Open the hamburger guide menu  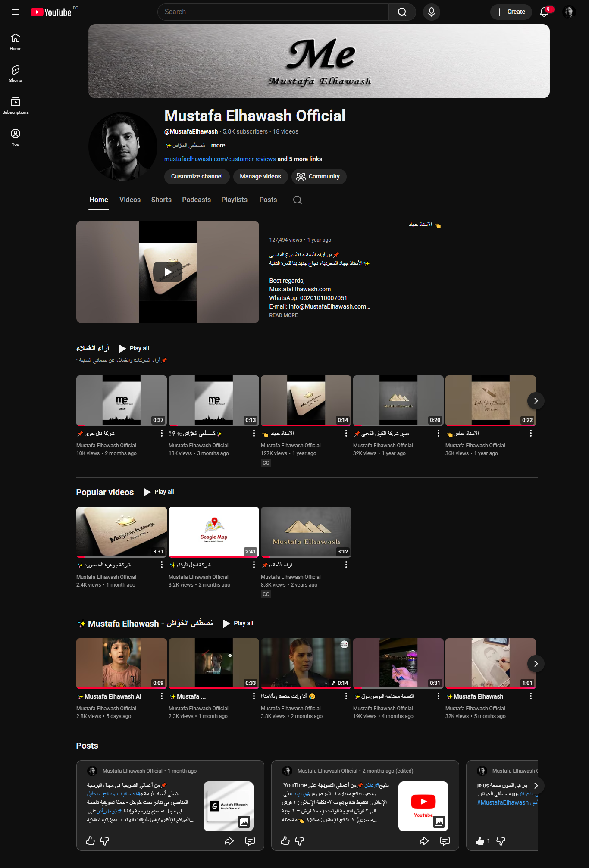16,12
